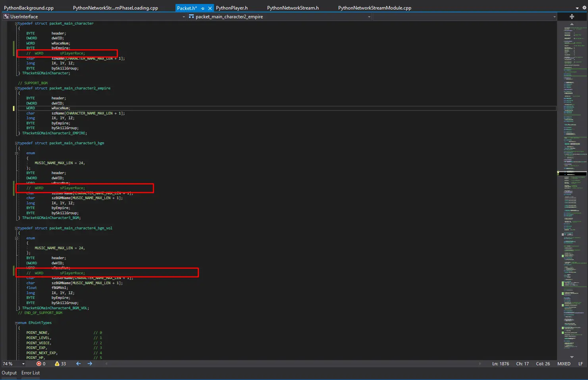Viewport: 588px width, 380px height.
Task: Collapse the packet_main_character2_empire struct
Action: click(x=16, y=89)
